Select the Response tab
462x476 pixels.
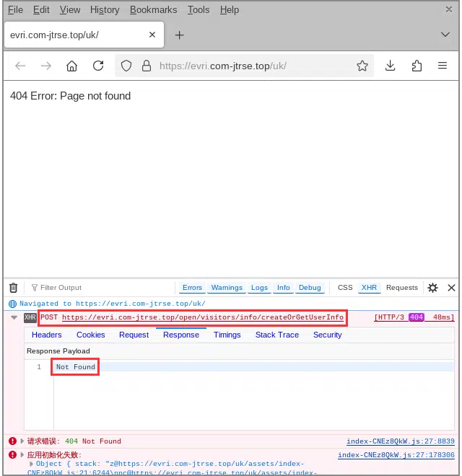point(181,335)
